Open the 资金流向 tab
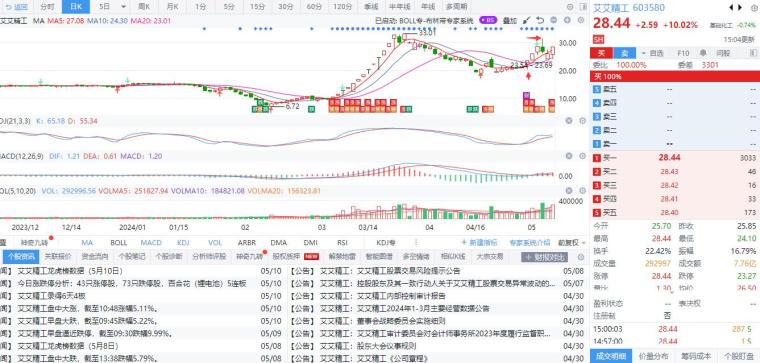 [x=95, y=256]
